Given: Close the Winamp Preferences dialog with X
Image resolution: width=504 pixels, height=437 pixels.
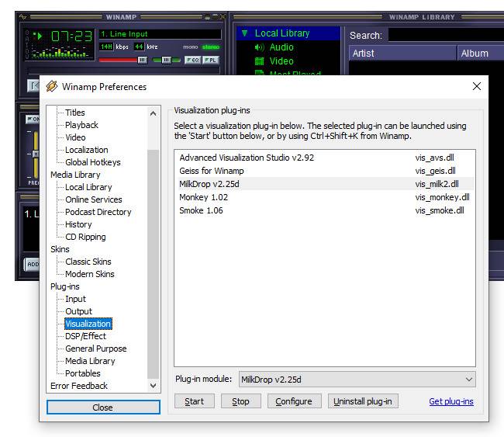Looking at the screenshot, I should pos(476,86).
